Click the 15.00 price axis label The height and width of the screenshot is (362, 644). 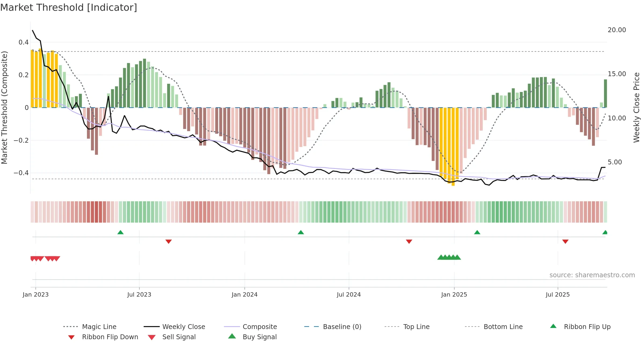pyautogui.click(x=617, y=74)
